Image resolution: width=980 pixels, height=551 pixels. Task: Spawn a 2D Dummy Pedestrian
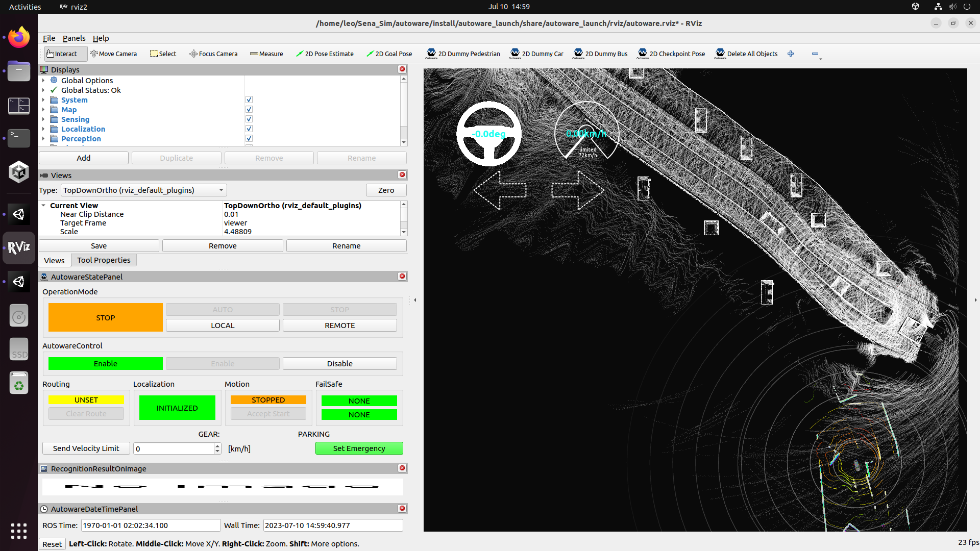tap(462, 54)
